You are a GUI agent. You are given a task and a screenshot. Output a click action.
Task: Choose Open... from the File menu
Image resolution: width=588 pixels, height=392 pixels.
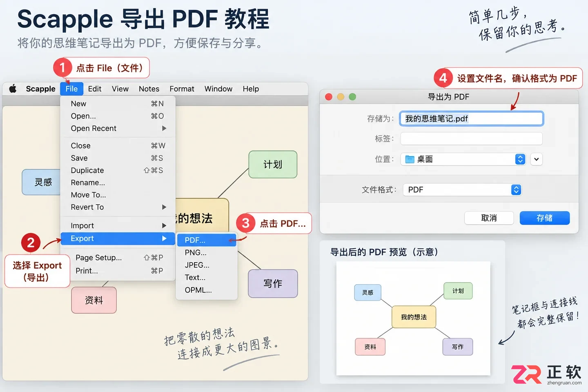(118, 116)
